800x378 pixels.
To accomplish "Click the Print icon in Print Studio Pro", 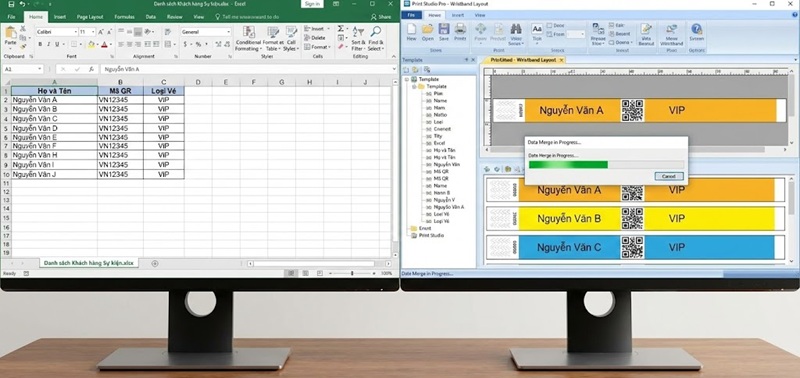I will 460,29.
